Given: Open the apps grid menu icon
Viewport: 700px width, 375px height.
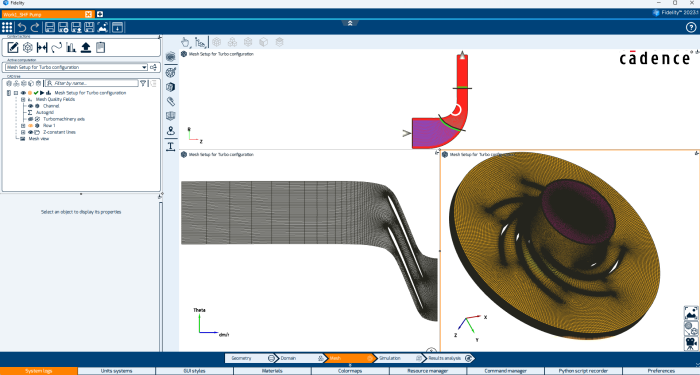Looking at the screenshot, I should 7,27.
